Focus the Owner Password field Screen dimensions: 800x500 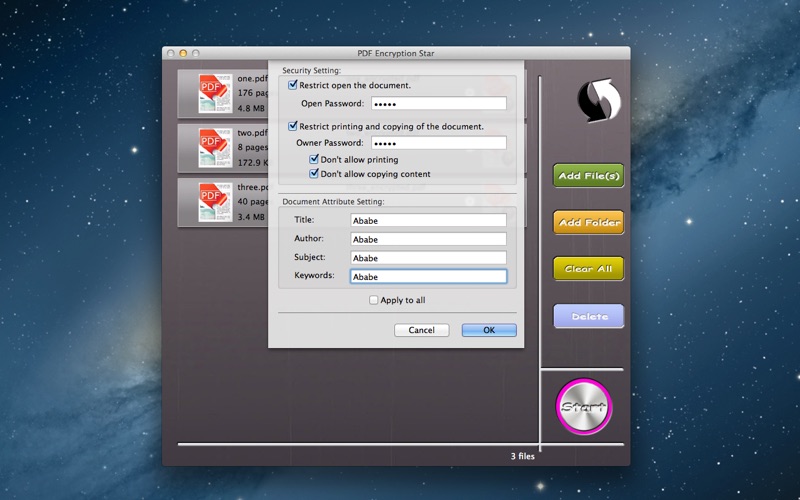(x=438, y=143)
